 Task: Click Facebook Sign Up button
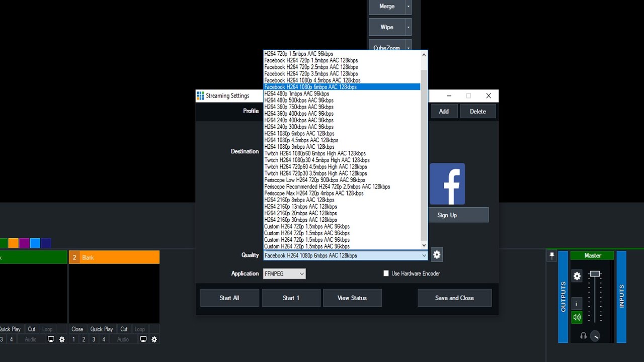point(458,215)
